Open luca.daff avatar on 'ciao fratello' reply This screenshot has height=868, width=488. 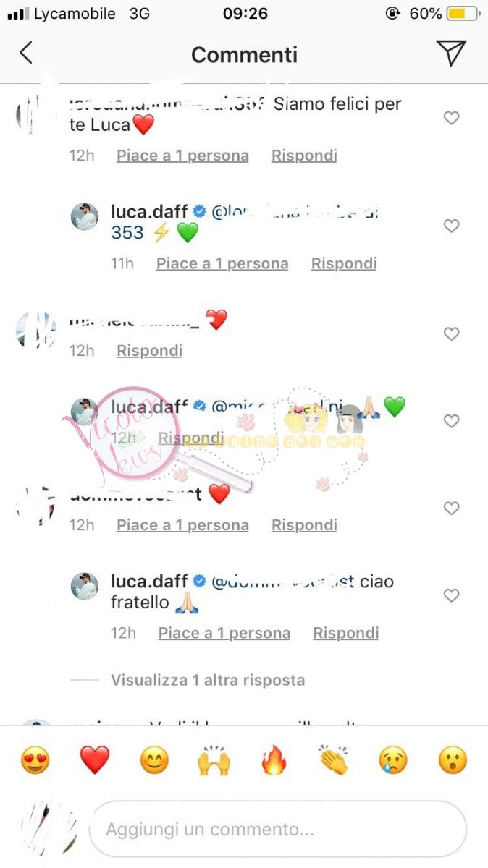84,586
